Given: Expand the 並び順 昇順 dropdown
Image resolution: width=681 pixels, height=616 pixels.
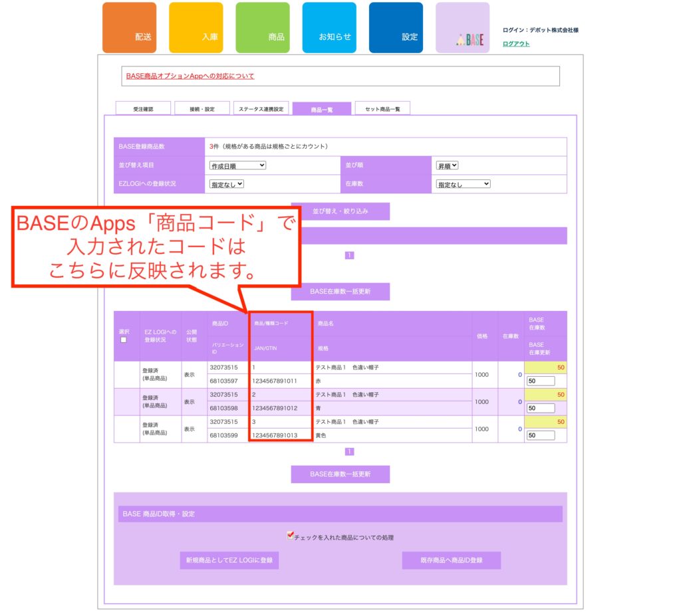Looking at the screenshot, I should tap(448, 165).
